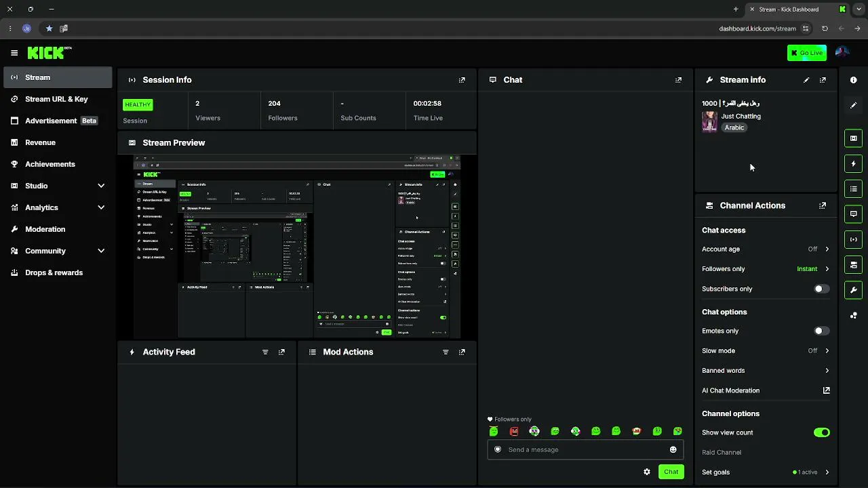Image resolution: width=868 pixels, height=488 pixels.
Task: Click the browser address bar URL
Action: coord(757,28)
